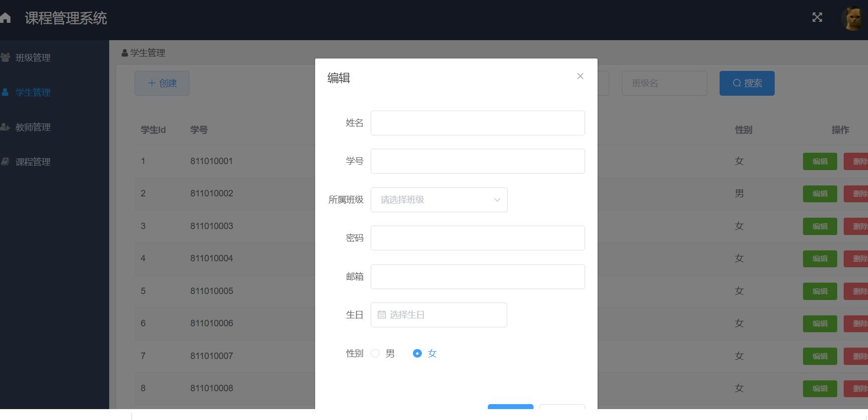Open 教师管理 in the sidebar

pyautogui.click(x=33, y=127)
